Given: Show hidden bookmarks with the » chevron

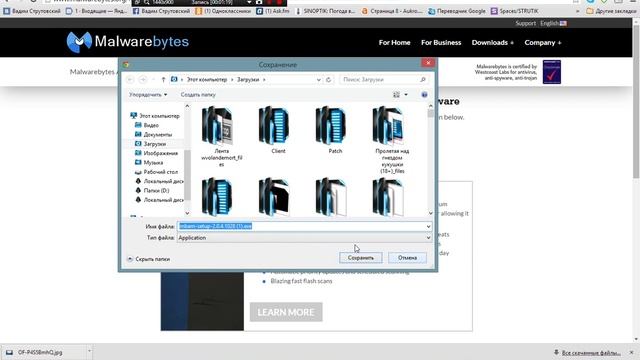Looking at the screenshot, I should click(x=578, y=11).
